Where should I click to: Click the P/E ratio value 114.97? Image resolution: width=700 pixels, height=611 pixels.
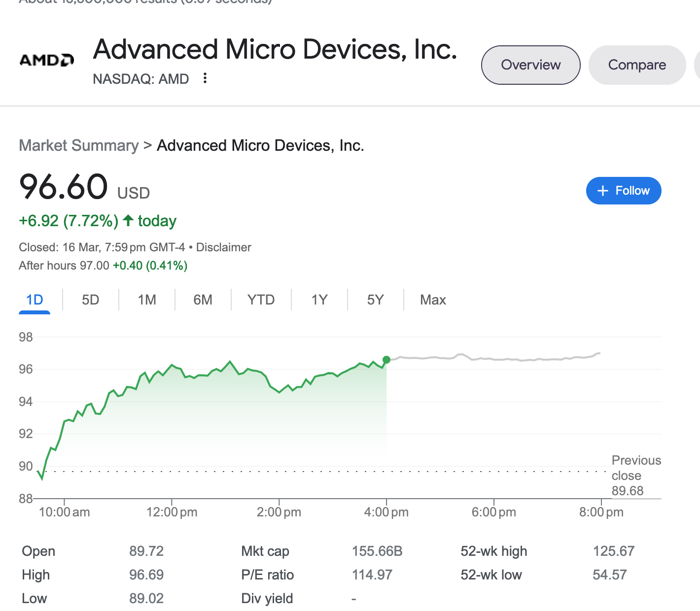pos(372,575)
